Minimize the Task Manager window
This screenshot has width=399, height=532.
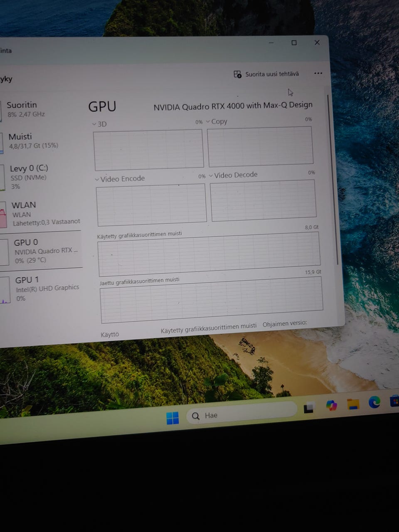tap(271, 43)
